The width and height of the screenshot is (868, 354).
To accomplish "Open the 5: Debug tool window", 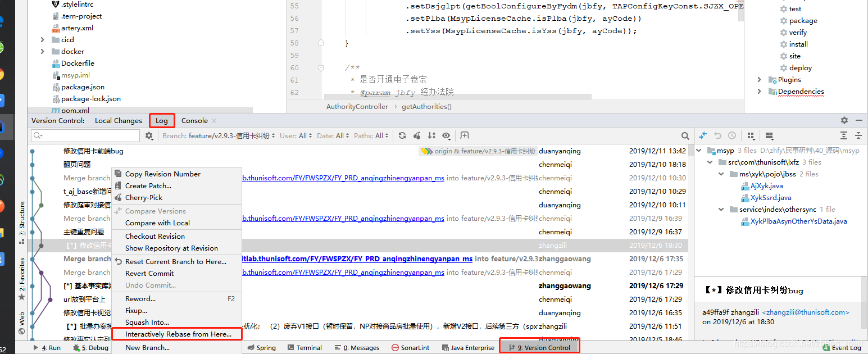I will click(x=90, y=348).
